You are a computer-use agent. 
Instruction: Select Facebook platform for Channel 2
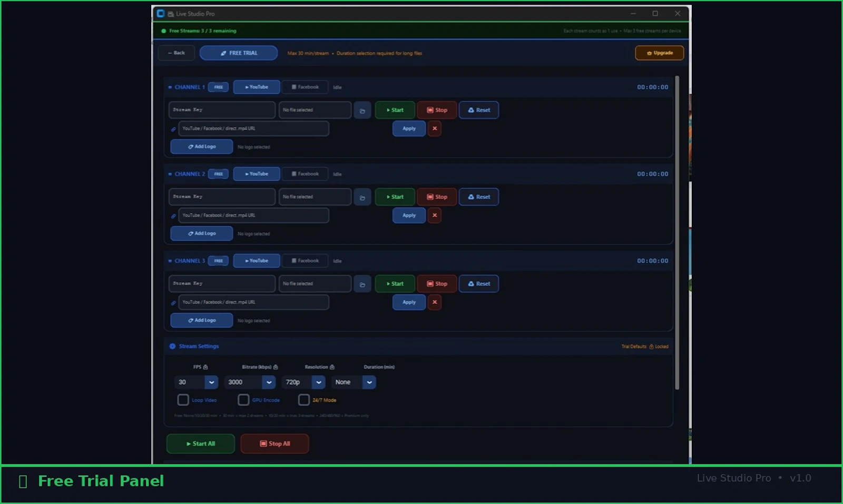click(x=305, y=174)
